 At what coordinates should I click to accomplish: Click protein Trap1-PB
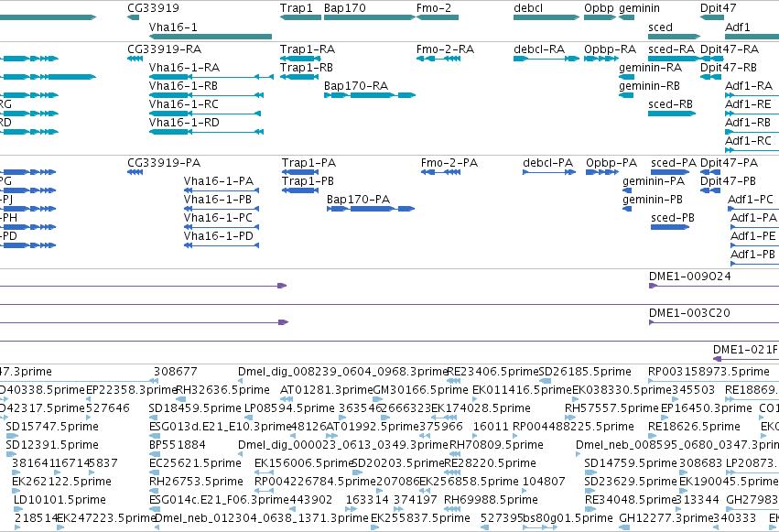[x=299, y=190]
